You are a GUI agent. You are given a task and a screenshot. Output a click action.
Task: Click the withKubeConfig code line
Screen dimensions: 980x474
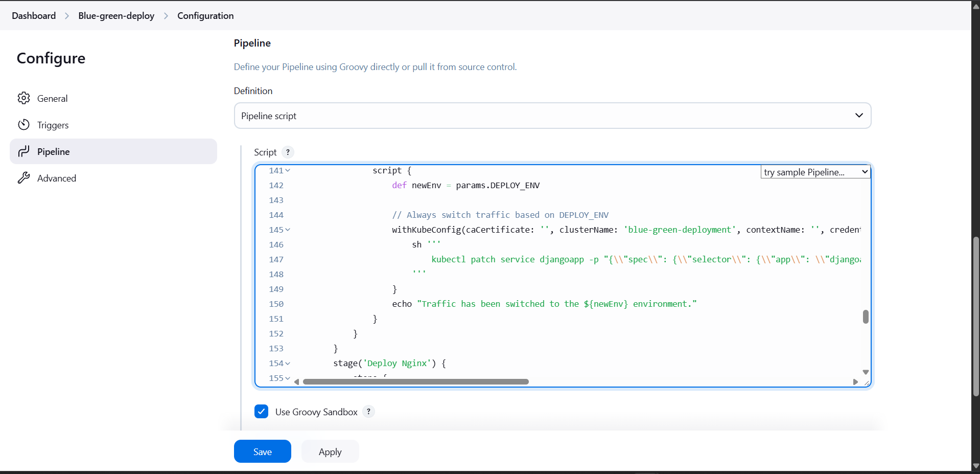pyautogui.click(x=627, y=230)
